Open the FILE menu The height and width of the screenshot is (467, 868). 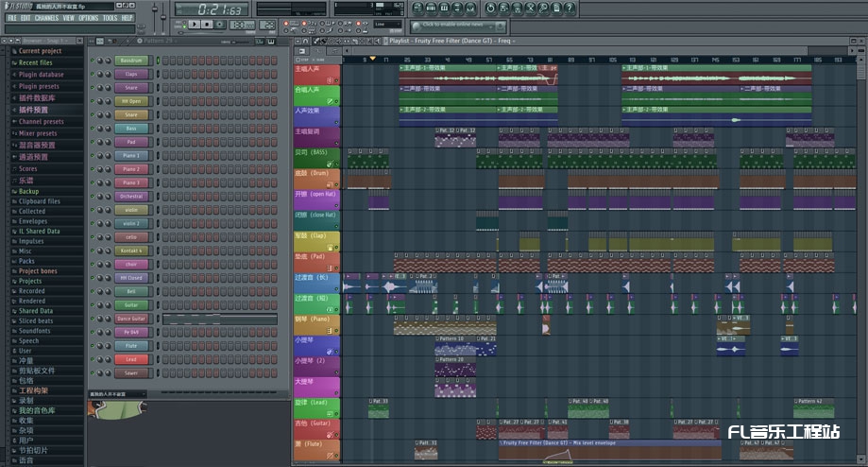pyautogui.click(x=12, y=18)
